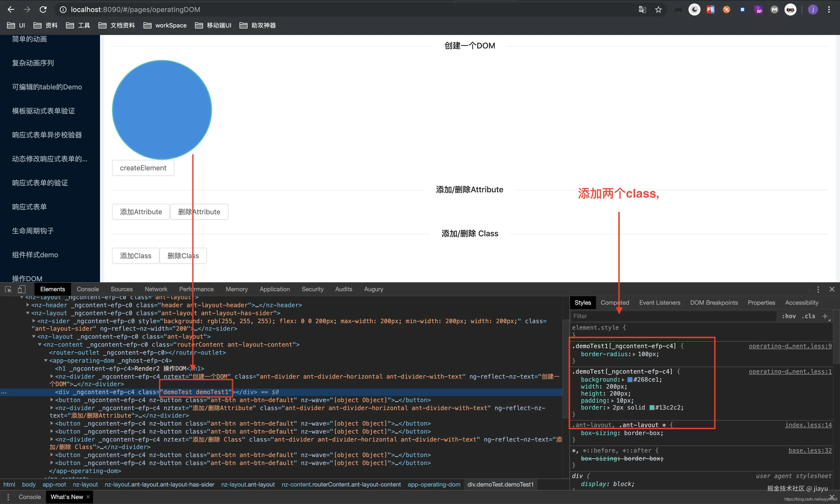The image size is (840, 504).
Task: Expand the nz-sider element node
Action: point(34,321)
